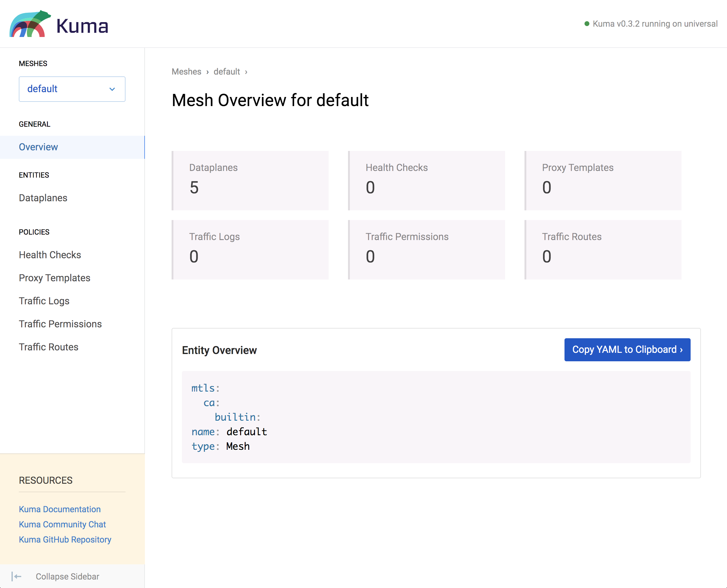The height and width of the screenshot is (588, 727).
Task: Click Copy YAML to Clipboard button
Action: click(x=627, y=349)
